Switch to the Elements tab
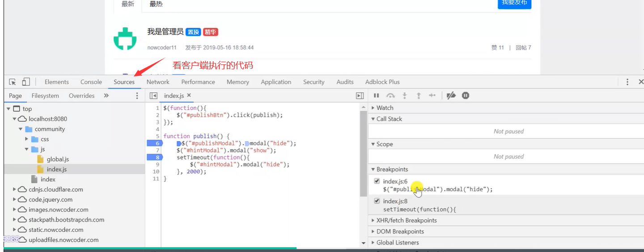The width and height of the screenshot is (644, 252). [x=57, y=82]
